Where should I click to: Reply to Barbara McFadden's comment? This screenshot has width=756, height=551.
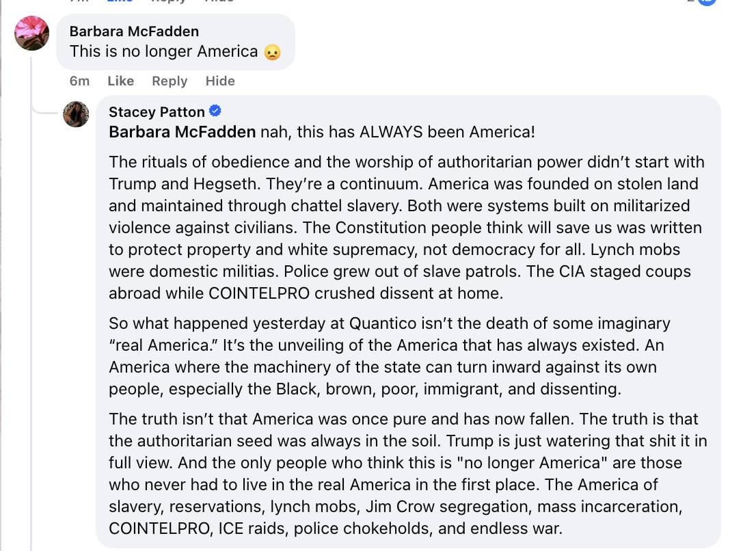[x=170, y=81]
